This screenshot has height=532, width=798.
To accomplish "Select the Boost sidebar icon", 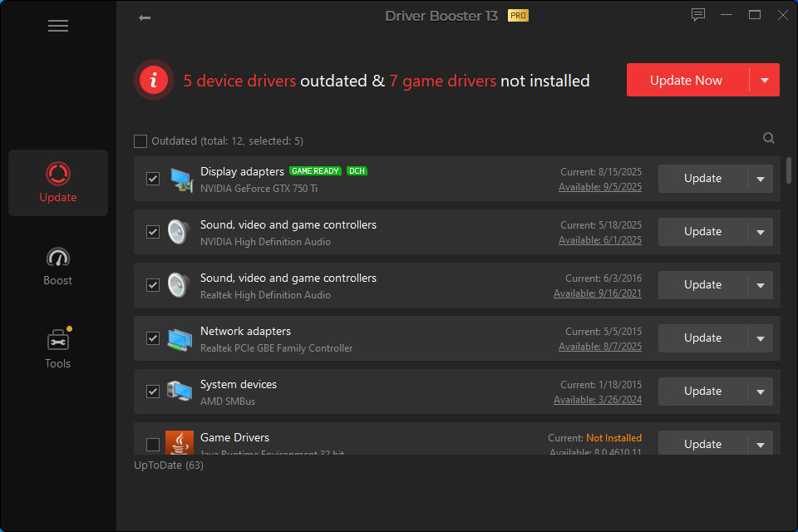I will tap(57, 264).
